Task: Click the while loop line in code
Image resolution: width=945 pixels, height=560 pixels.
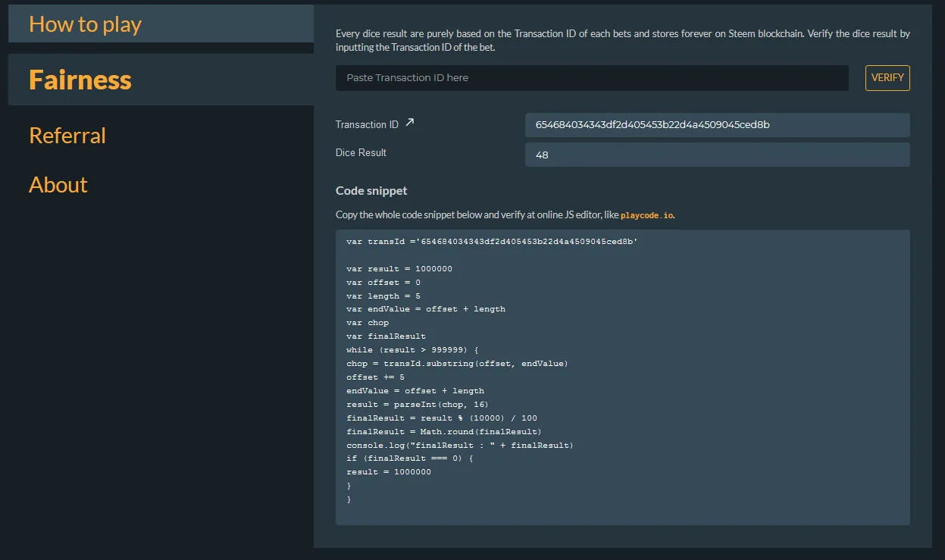Action: 412,350
